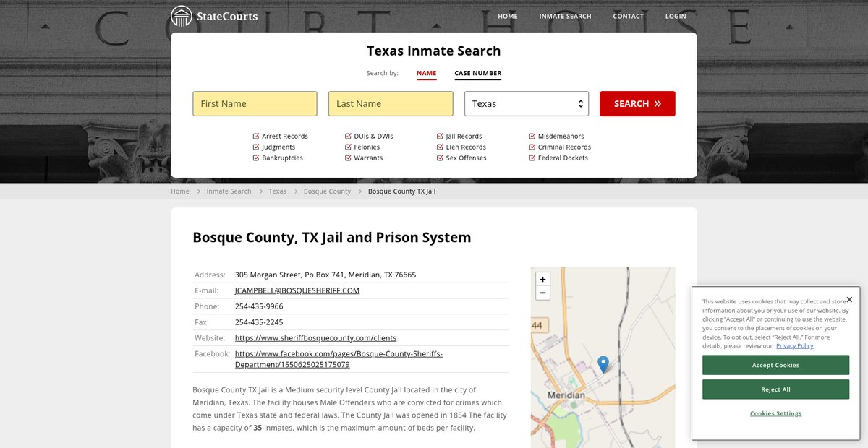
Task: Go to Bosque County in the breadcrumb
Action: (x=327, y=191)
